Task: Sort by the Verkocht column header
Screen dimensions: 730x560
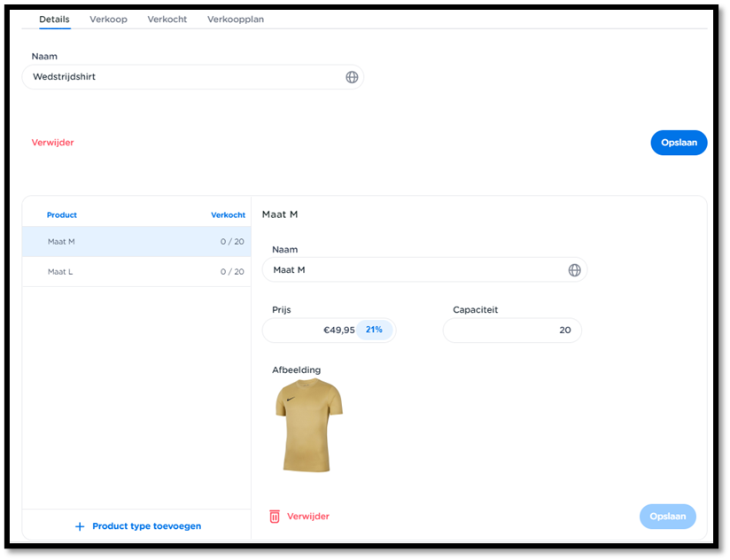Action: [228, 215]
